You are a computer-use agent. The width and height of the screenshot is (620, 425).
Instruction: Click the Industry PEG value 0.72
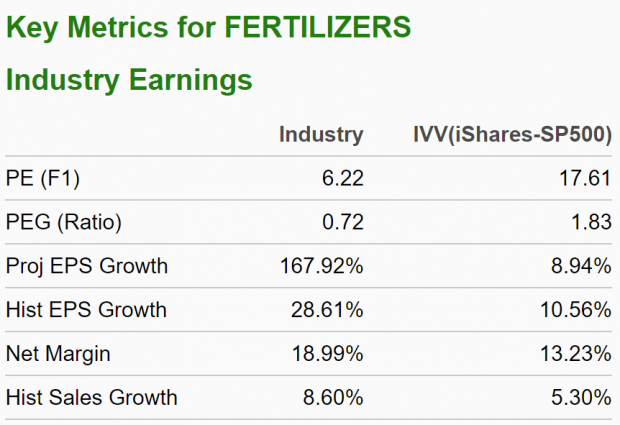coord(342,223)
